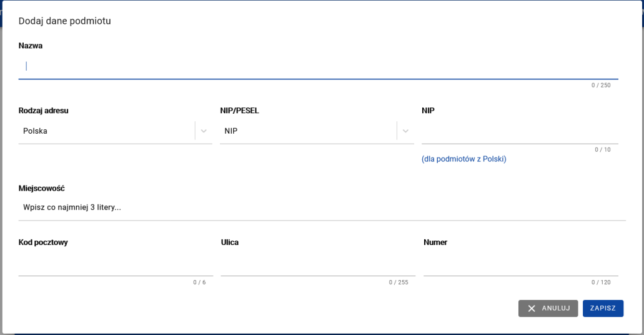Click the Nazwa character counter 0 / 250
The height and width of the screenshot is (335, 644).
(601, 85)
